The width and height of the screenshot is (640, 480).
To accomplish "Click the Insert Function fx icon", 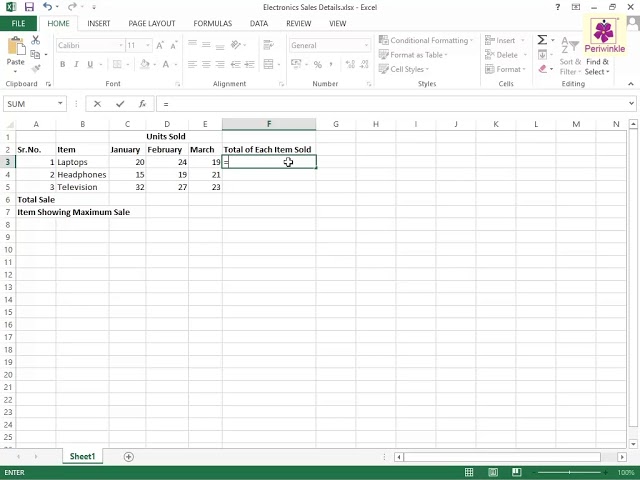I will pyautogui.click(x=142, y=104).
